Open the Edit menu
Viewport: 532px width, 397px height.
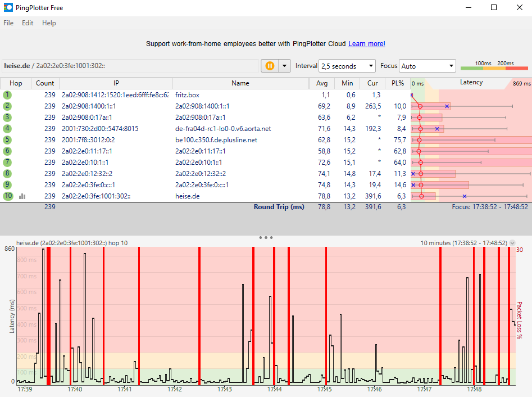tap(28, 23)
